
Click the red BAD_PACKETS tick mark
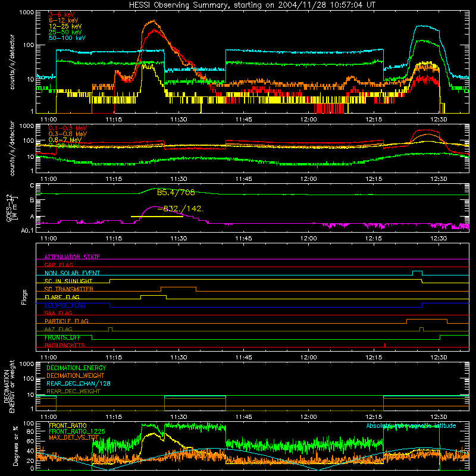(385, 345)
